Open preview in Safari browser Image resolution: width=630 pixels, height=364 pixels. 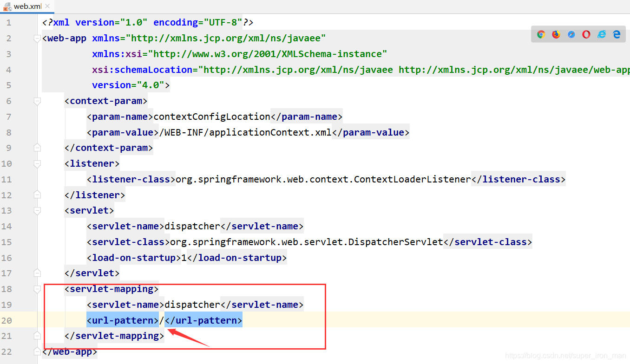(x=571, y=34)
